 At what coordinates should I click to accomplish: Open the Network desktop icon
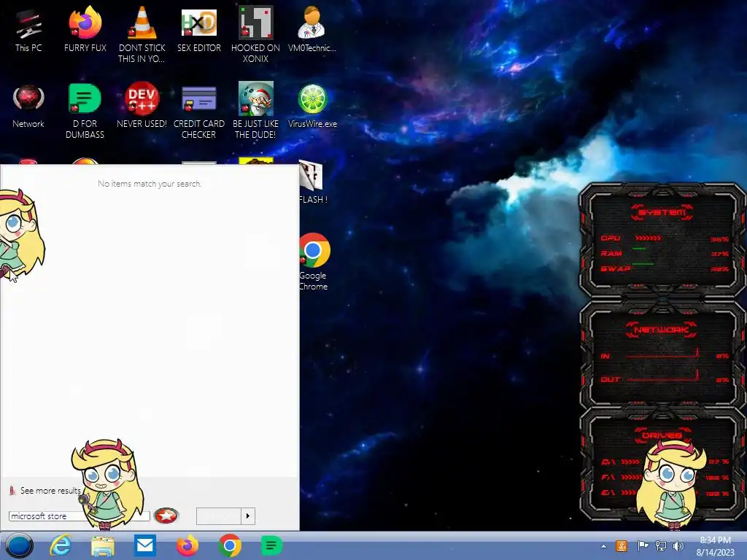[28, 106]
